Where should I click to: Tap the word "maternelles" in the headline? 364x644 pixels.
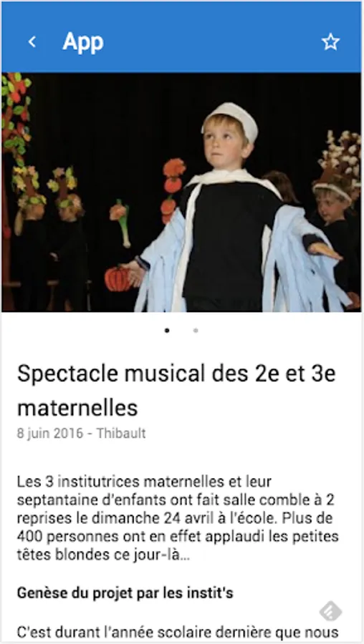77,407
